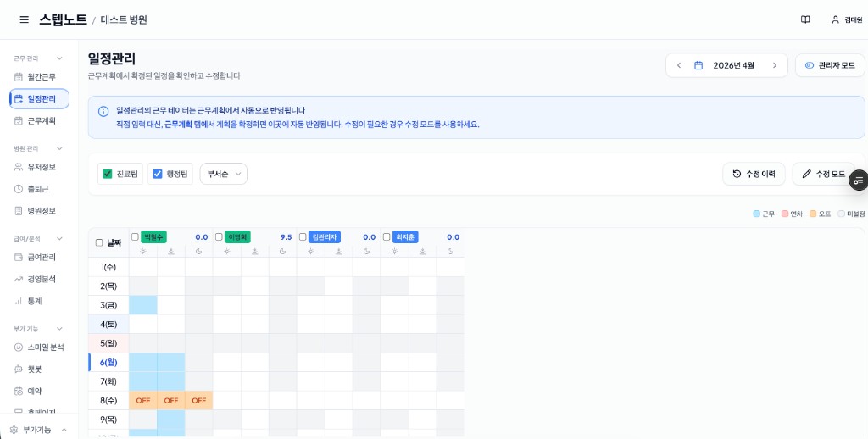Click the 이영희 name badge

(x=237, y=237)
